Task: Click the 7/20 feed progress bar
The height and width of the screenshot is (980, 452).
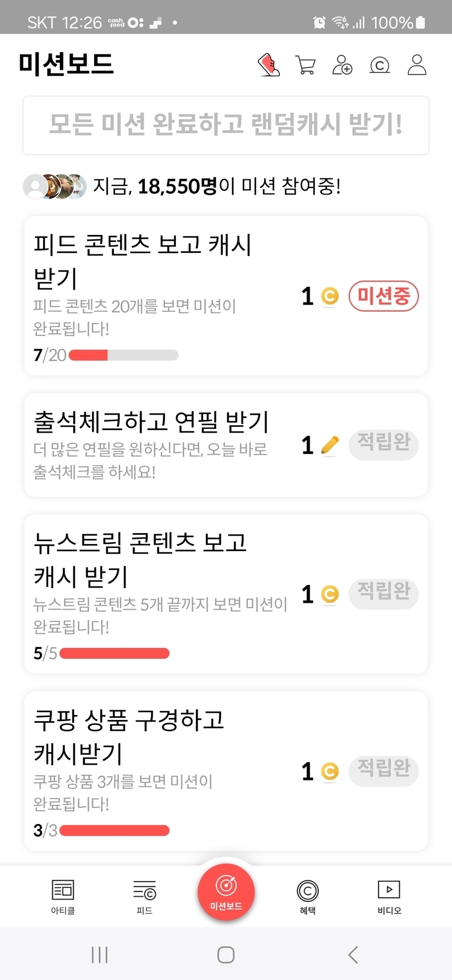Action: point(124,355)
